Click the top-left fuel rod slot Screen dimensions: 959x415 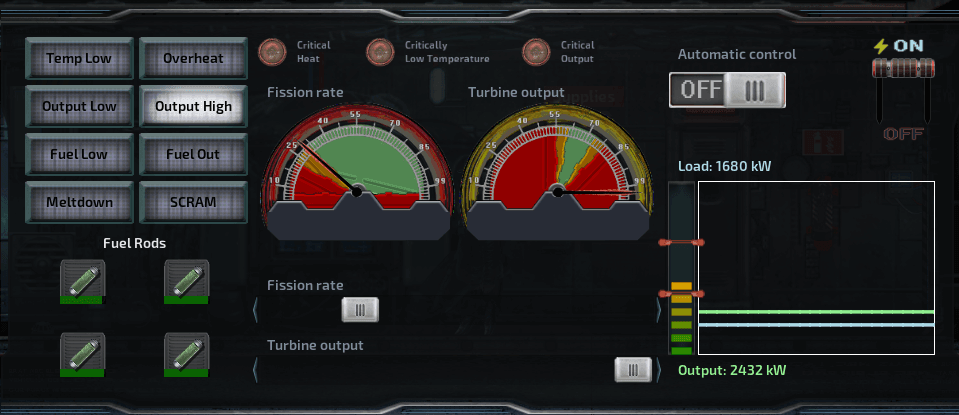[81, 277]
